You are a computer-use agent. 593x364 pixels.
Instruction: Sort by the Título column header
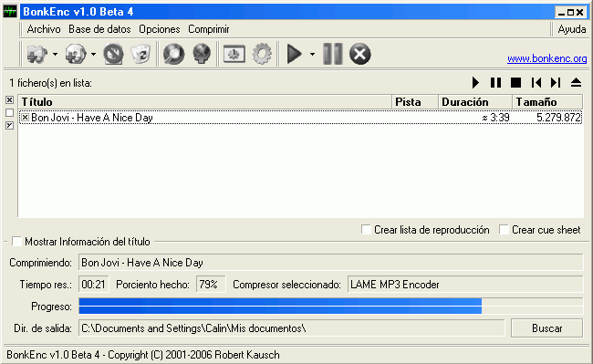(x=204, y=102)
